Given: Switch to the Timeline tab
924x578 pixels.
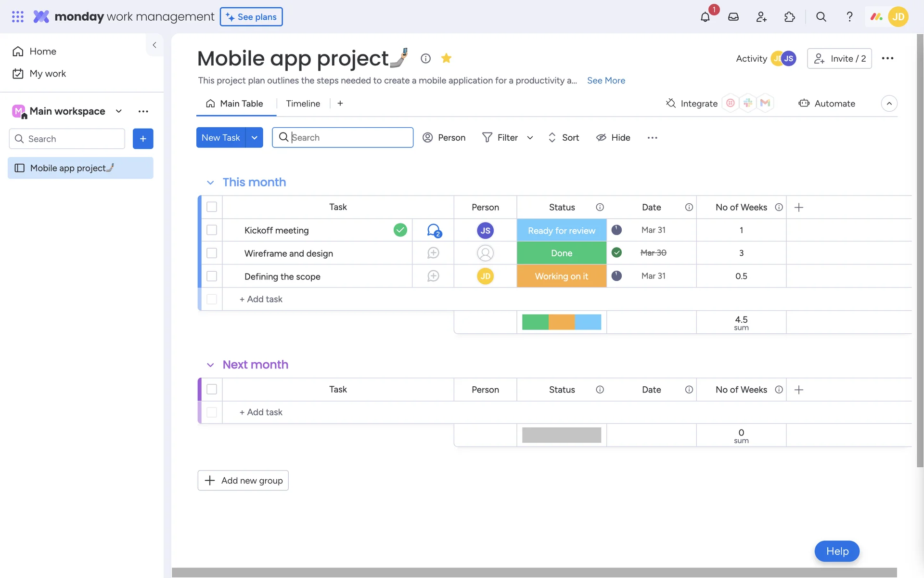Looking at the screenshot, I should (x=303, y=104).
